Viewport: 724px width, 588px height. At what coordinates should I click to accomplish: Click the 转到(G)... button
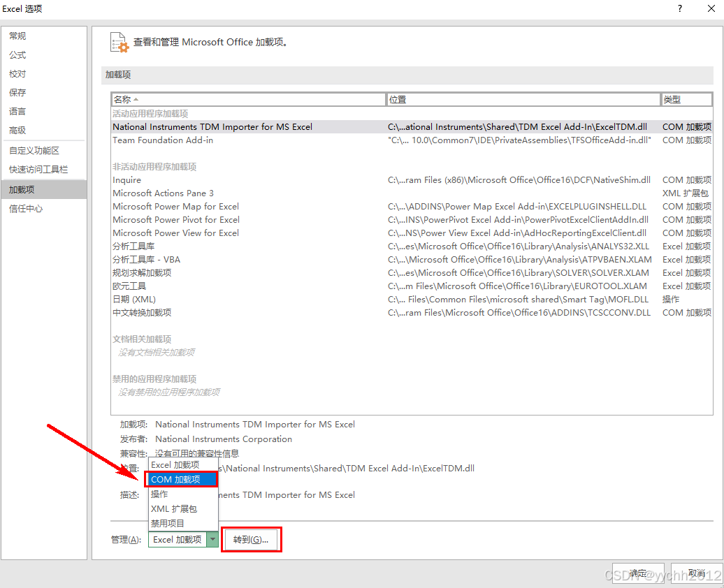point(251,540)
